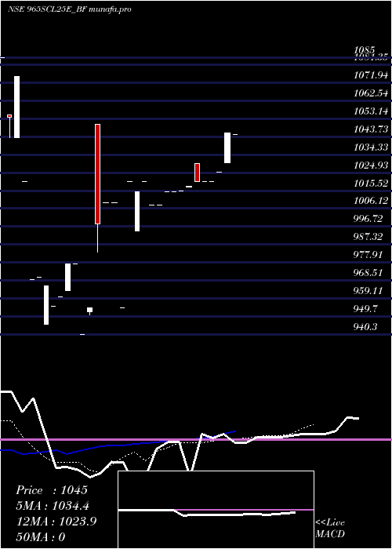The width and height of the screenshot is (392, 549).
Task: Click the 1024.93 price level label
Action: (371, 165)
